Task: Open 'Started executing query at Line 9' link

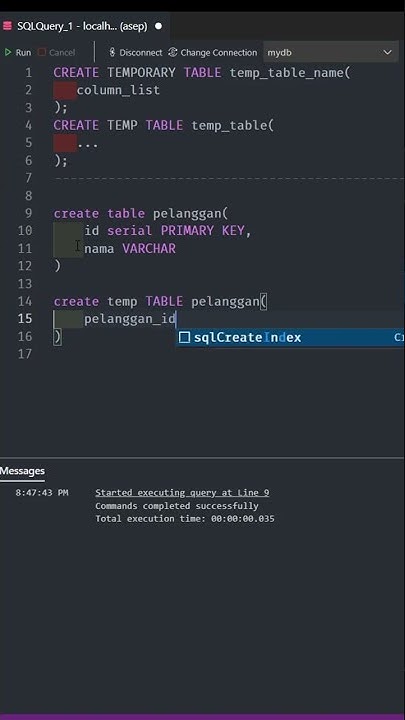Action: [182, 493]
